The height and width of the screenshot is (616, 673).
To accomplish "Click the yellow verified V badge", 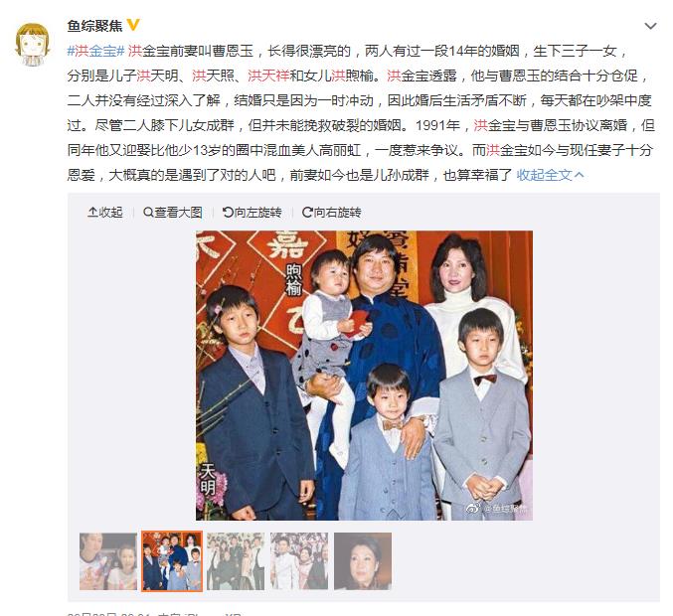I will click(x=133, y=25).
